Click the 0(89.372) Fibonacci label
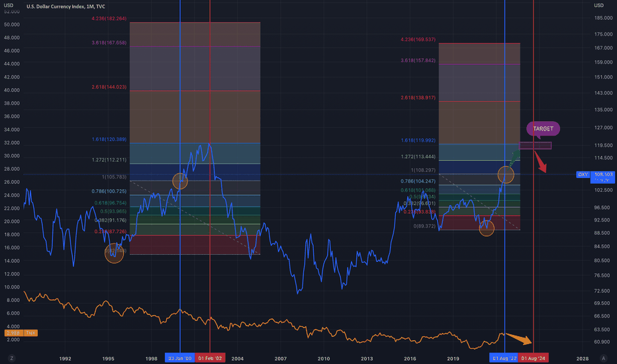This screenshot has width=617, height=364. click(x=424, y=226)
